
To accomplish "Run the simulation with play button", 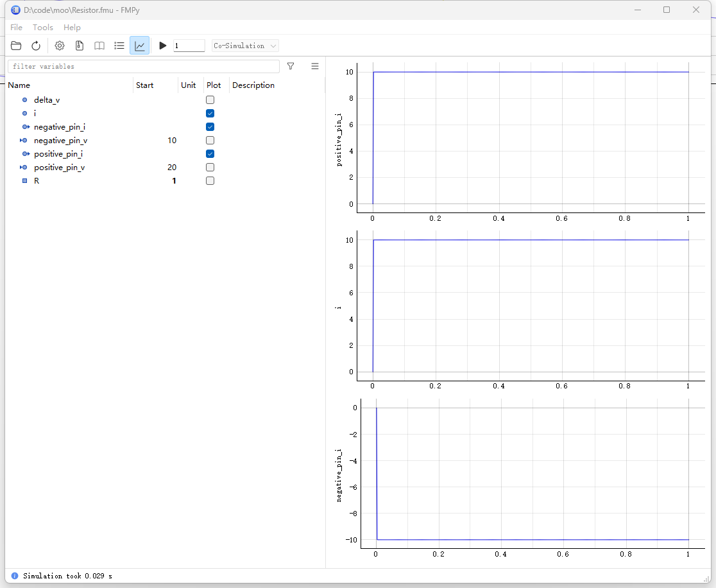I will (x=162, y=46).
